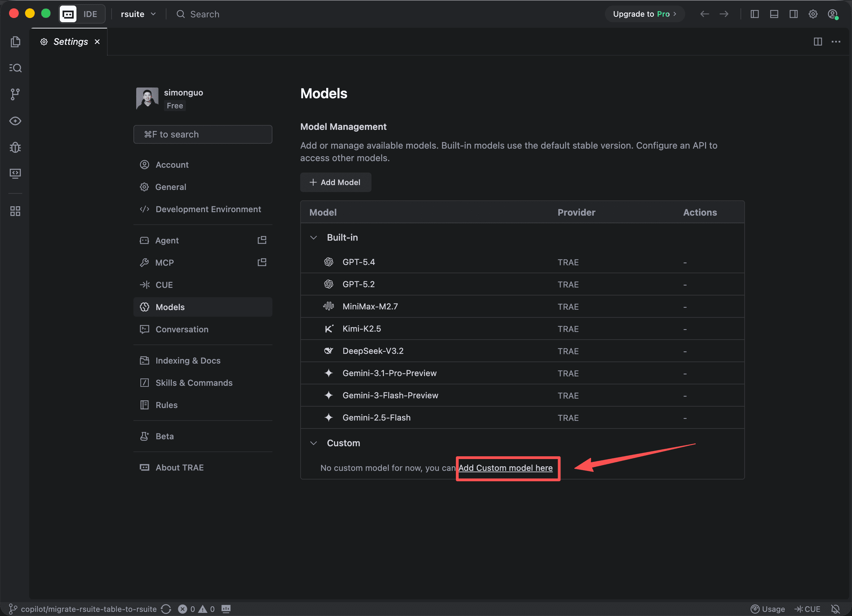The image size is (852, 616).
Task: Open the Explorer files icon in activity bar
Action: [15, 42]
